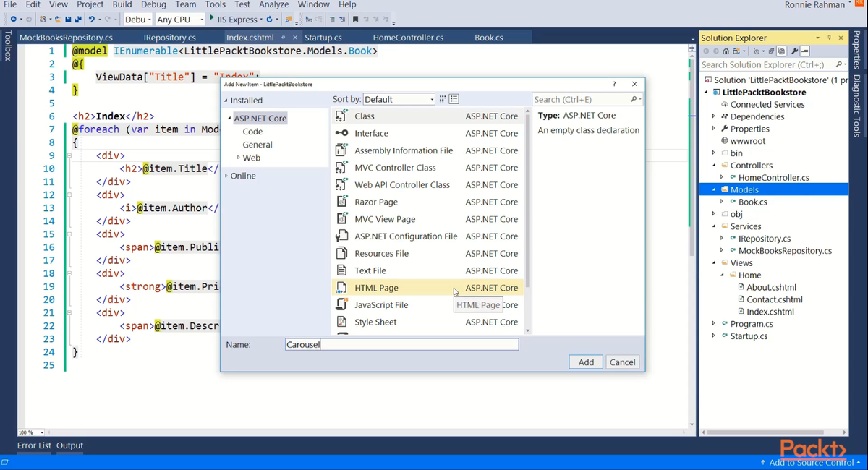Open the Build menu

(x=122, y=4)
